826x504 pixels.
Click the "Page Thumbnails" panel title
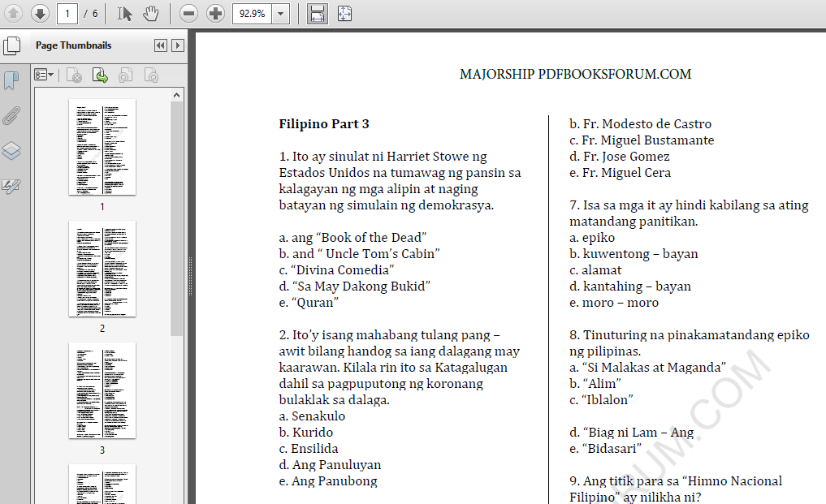coord(74,45)
